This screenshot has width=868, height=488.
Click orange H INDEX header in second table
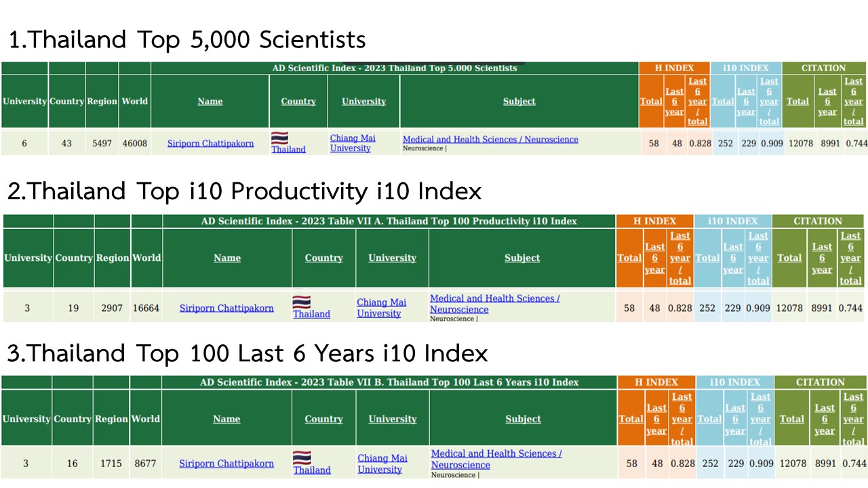(x=655, y=221)
